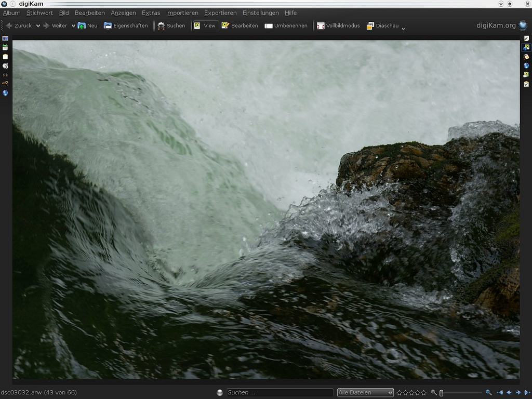
Task: Open the Alle Dateien file type dropdown
Action: (365, 393)
